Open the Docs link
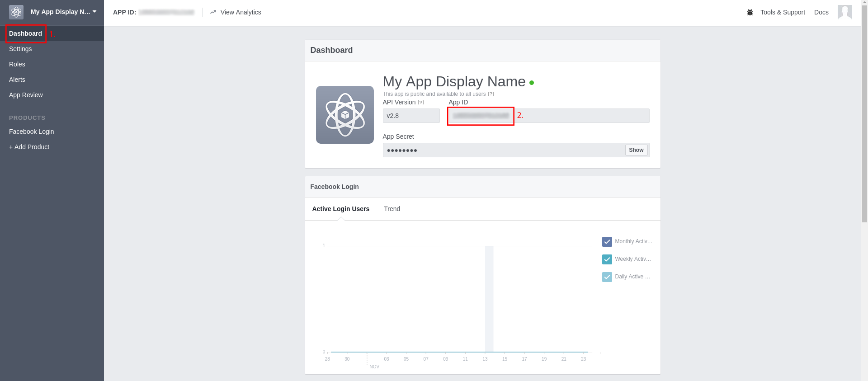 821,12
